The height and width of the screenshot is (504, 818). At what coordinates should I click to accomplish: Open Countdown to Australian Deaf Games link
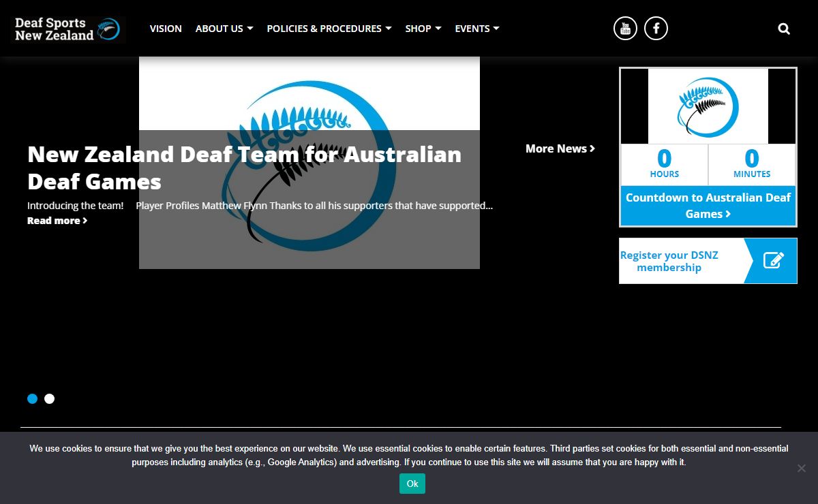pyautogui.click(x=708, y=206)
